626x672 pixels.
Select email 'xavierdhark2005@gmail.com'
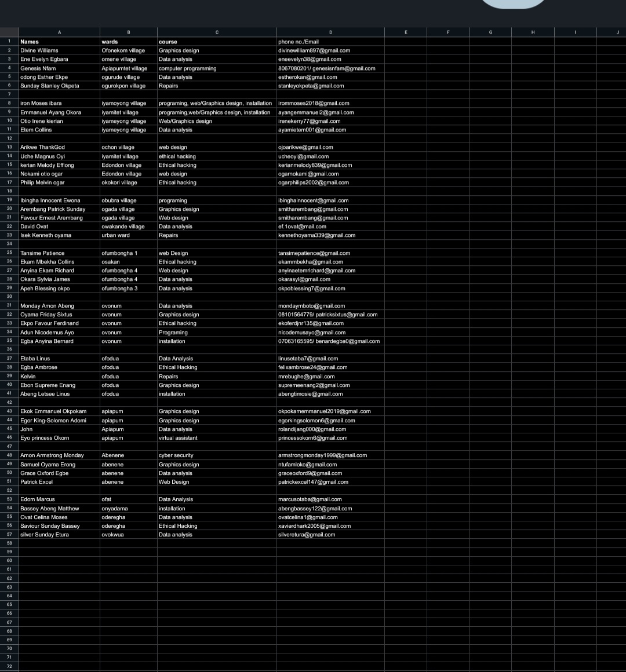[x=330, y=526]
